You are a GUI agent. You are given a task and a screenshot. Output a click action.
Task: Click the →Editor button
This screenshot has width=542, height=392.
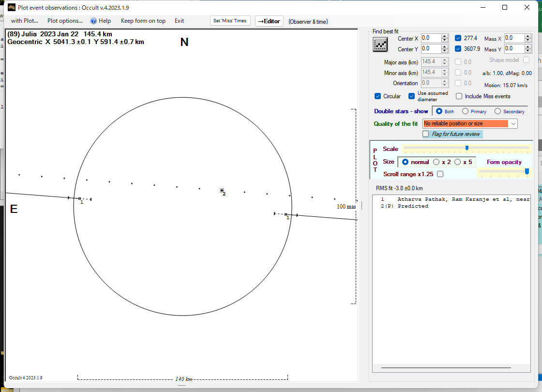[269, 21]
